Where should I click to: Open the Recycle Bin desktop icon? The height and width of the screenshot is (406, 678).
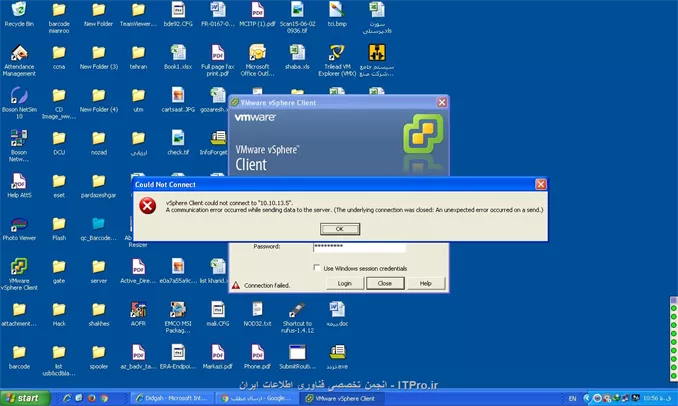(x=19, y=14)
